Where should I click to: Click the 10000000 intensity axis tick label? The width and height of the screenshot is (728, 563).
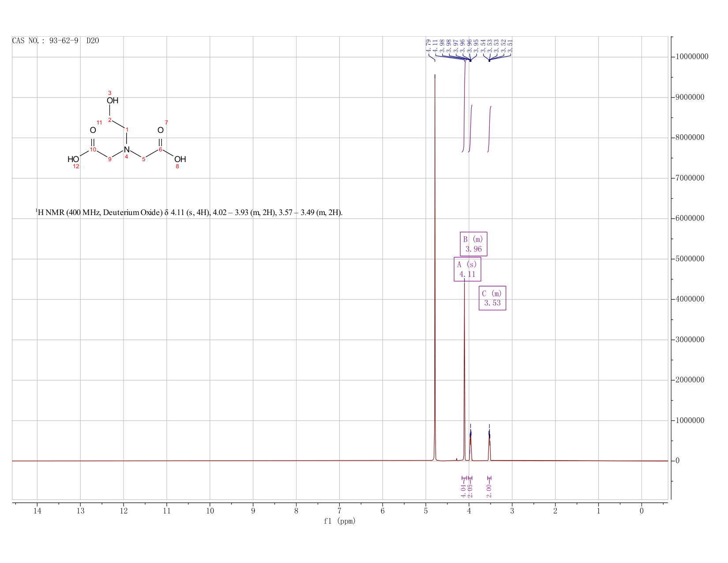(692, 57)
